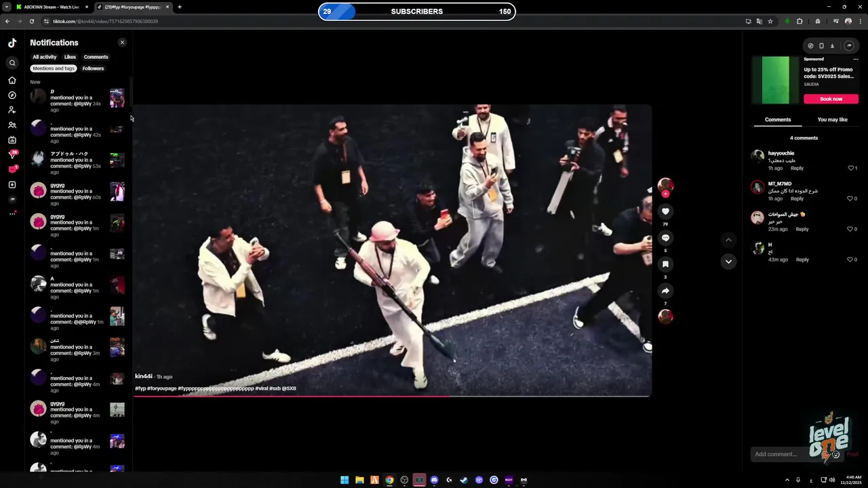
Task: Open the Explore compass icon
Action: [x=12, y=96]
